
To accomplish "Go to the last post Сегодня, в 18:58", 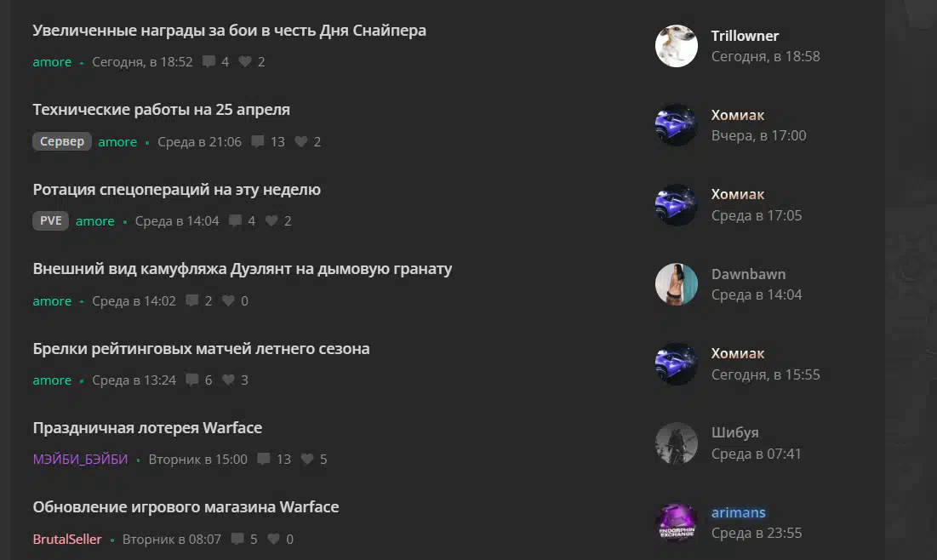I will 765,56.
